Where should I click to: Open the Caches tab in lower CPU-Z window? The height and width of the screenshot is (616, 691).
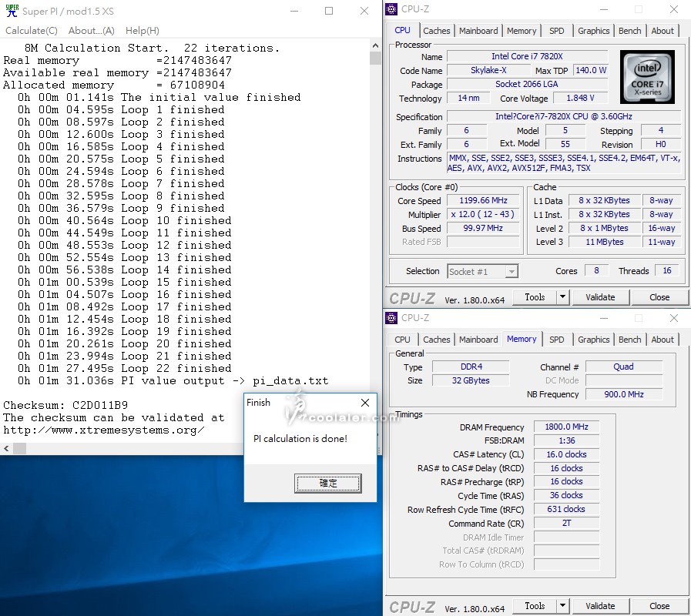436,340
